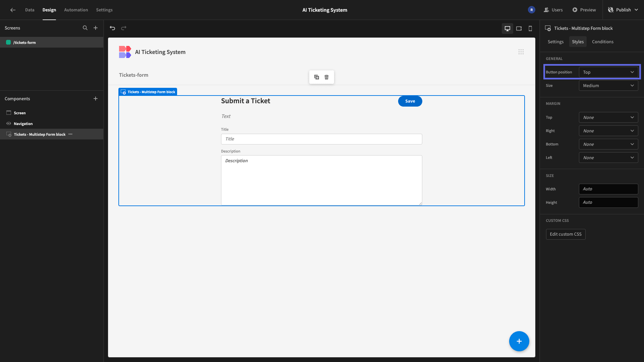Select the Screen component in tree

tap(52, 113)
